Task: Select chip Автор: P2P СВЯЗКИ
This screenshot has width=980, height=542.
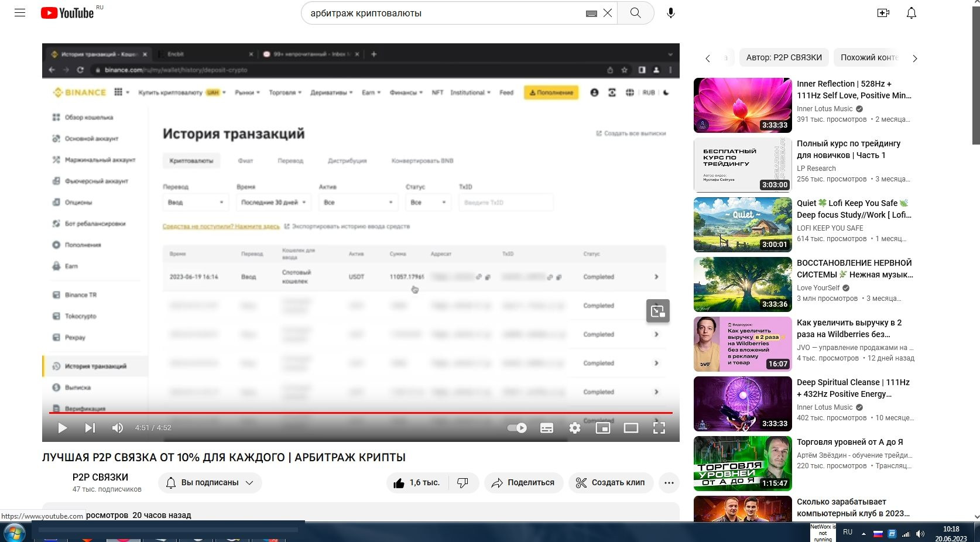Action: 784,57
